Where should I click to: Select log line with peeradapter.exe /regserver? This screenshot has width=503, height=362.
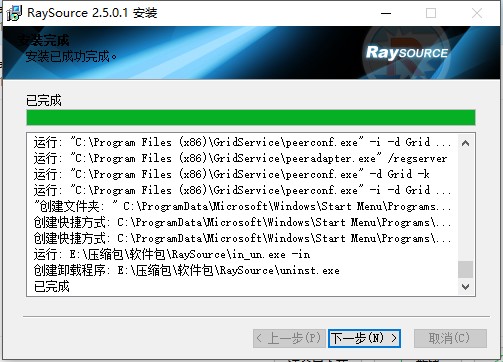(x=240, y=158)
